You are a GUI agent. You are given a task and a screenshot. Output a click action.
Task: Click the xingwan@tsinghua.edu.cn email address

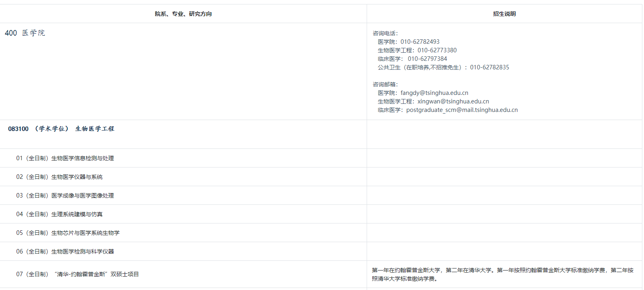pyautogui.click(x=453, y=101)
